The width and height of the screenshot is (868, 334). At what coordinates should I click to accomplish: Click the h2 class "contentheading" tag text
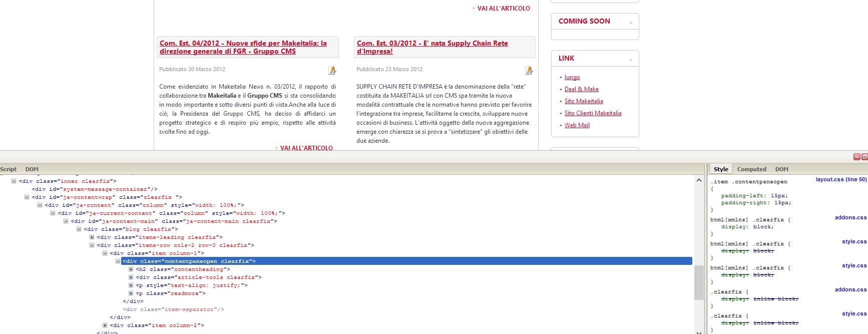click(x=183, y=269)
